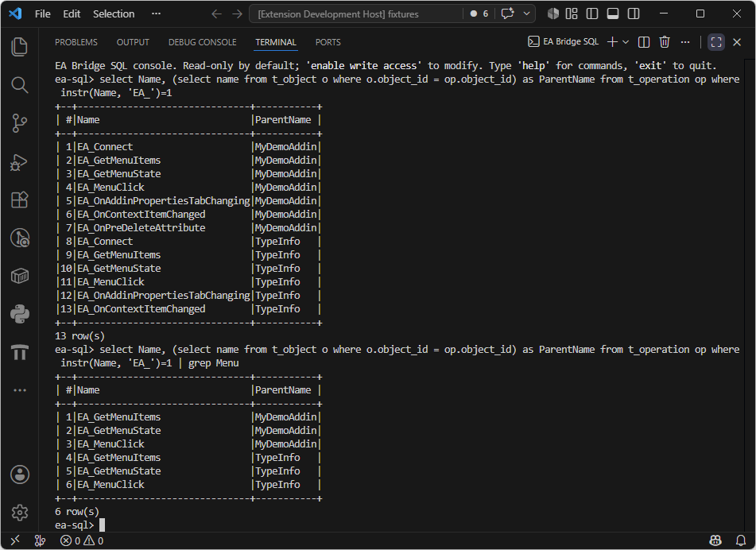The image size is (756, 550).
Task: Toggle primary side bar visibility
Action: (x=592, y=14)
